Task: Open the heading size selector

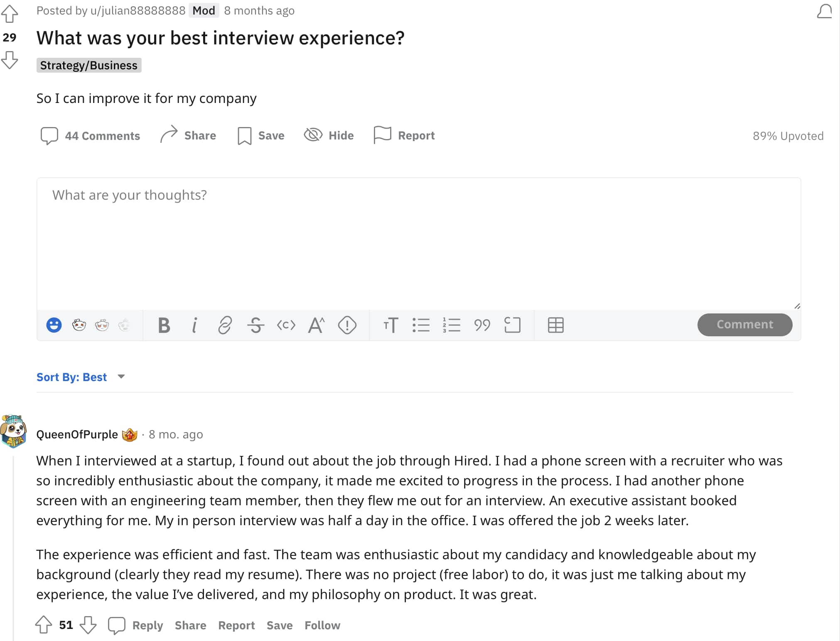Action: [391, 325]
